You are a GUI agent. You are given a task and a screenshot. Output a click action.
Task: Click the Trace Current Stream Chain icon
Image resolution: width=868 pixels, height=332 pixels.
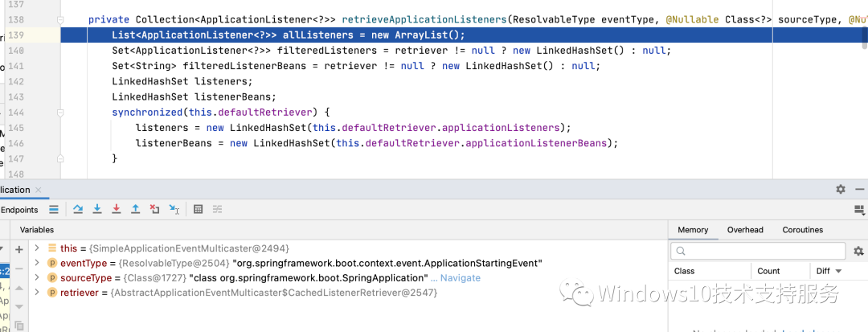click(x=218, y=209)
